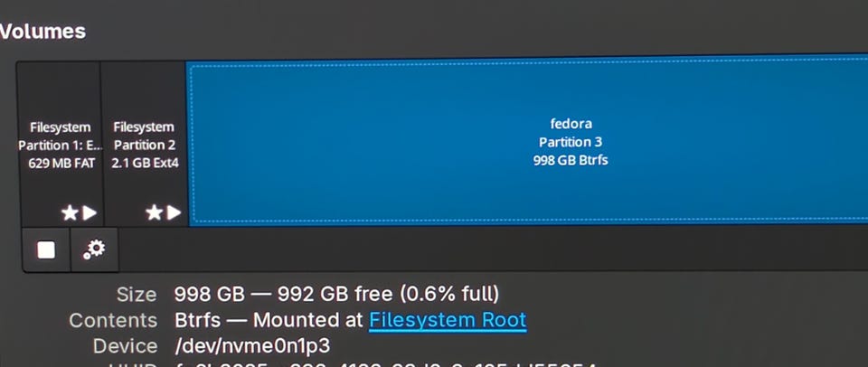Click the star icon on Partition 1
Image resolution: width=868 pixels, height=367 pixels.
[70, 212]
